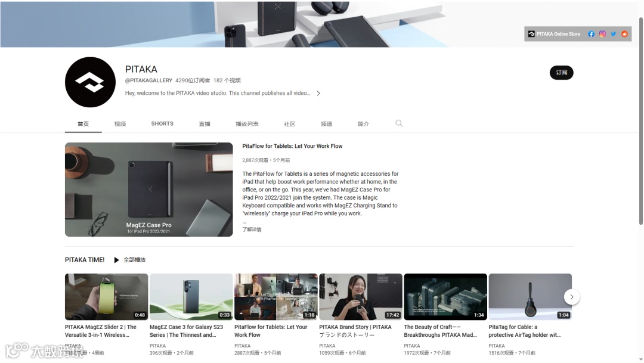The image size is (644, 363).
Task: Open featured title PitaFlow for Tablets: Let Your Work Flow
Action: 292,146
